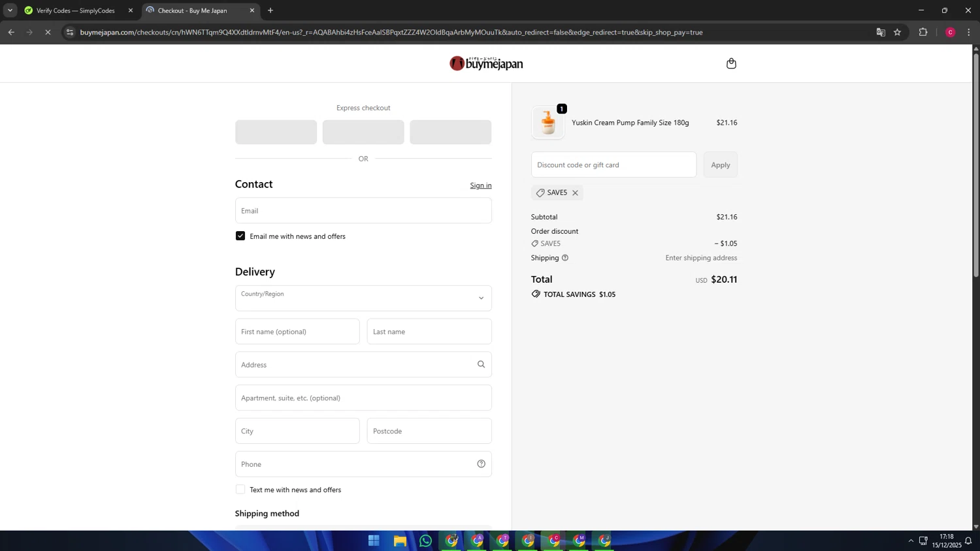Open File Explorer from the taskbar
This screenshot has width=980, height=551.
[400, 541]
